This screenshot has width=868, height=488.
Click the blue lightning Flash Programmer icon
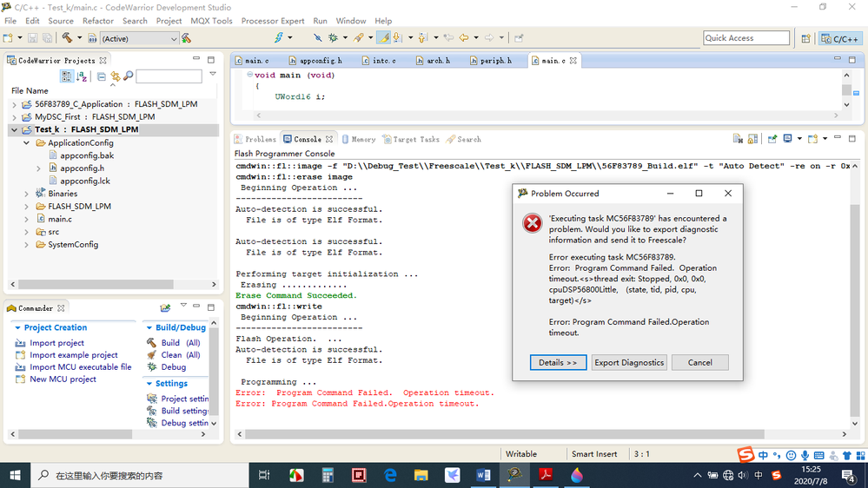[278, 37]
